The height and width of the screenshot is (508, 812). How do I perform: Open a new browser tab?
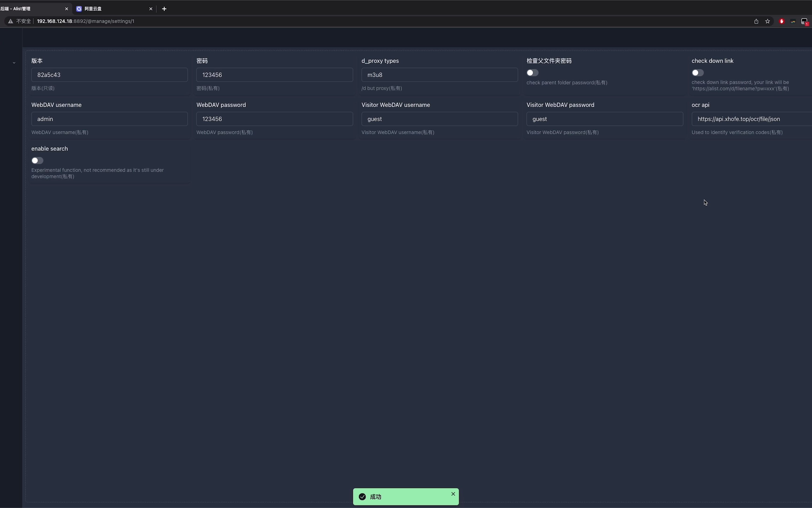tap(164, 9)
